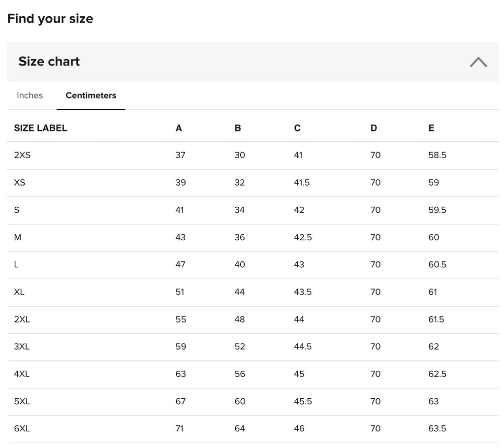Click column header D

374,128
